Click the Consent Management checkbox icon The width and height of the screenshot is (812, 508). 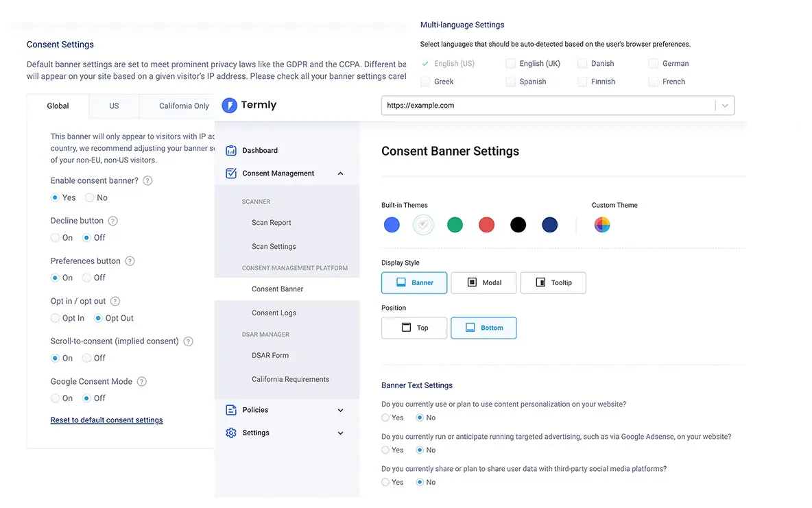point(231,173)
